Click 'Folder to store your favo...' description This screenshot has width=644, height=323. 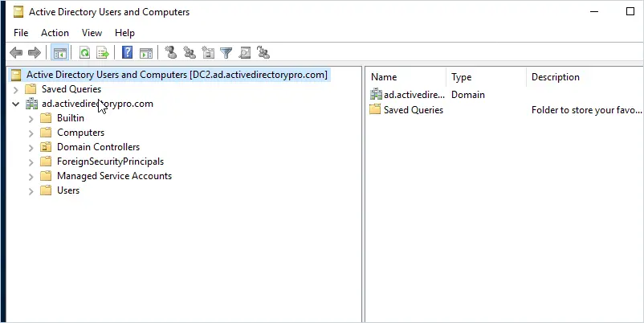pyautogui.click(x=586, y=110)
